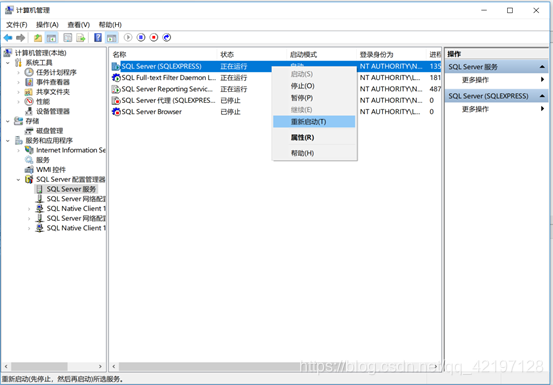Sort by 登录身份为 column header

(391, 54)
